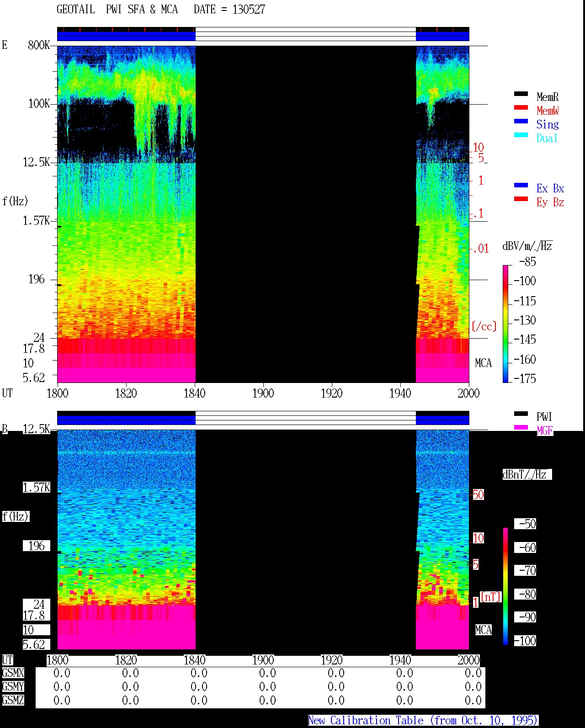The height and width of the screenshot is (728, 585).
Task: Click the magenta MGF legend swatch
Action: click(521, 427)
